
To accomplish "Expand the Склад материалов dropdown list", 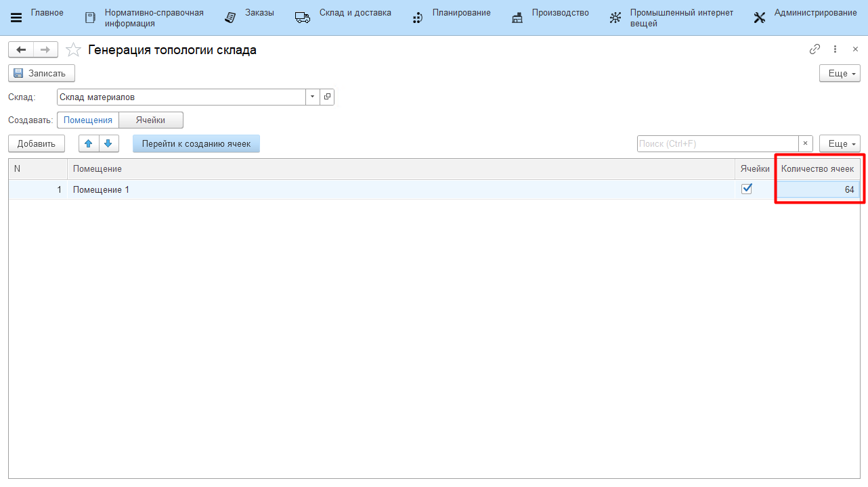I will pos(312,97).
